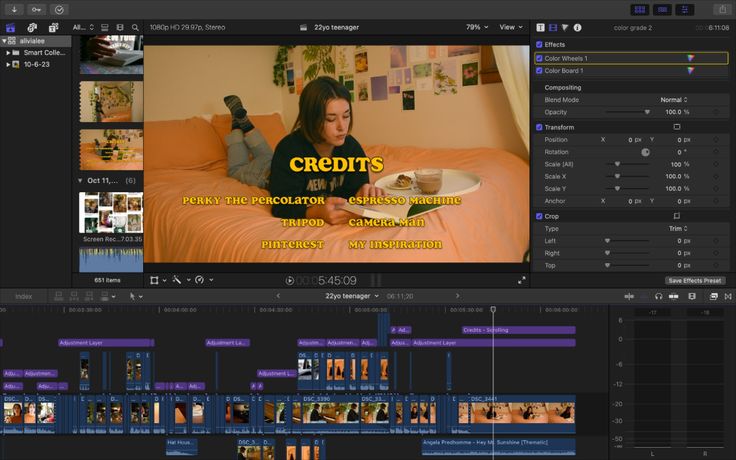The image size is (736, 460).
Task: Expand the Smart Collections folder
Action: (8, 53)
